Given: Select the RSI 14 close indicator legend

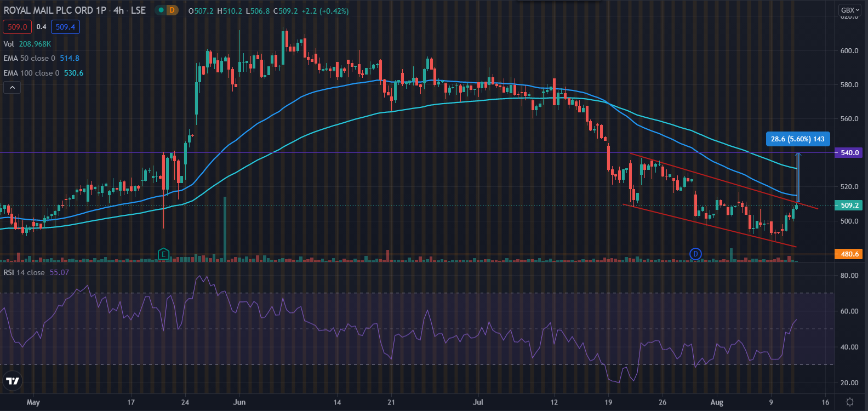Looking at the screenshot, I should (x=24, y=272).
